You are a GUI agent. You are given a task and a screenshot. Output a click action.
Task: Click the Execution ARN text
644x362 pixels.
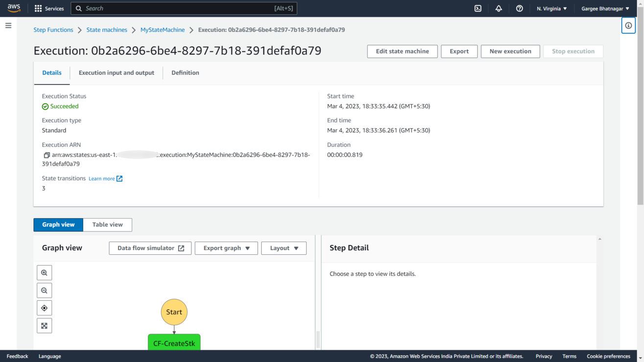pyautogui.click(x=176, y=159)
